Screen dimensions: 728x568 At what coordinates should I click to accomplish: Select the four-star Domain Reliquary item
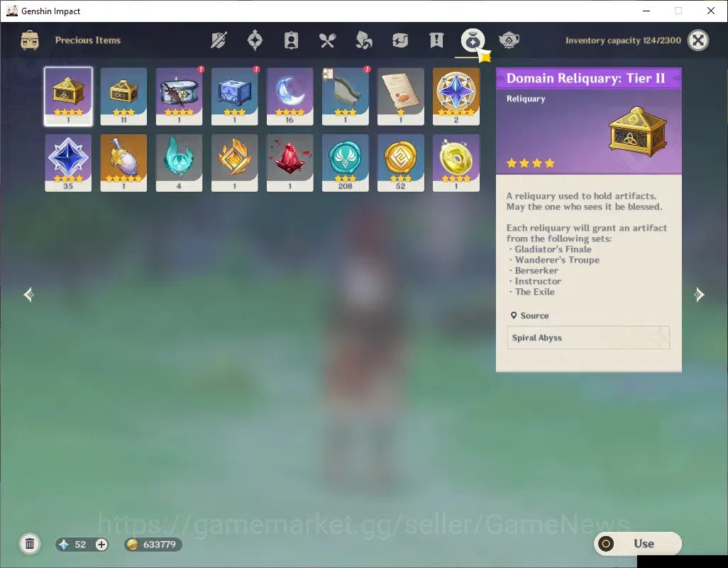(x=68, y=97)
